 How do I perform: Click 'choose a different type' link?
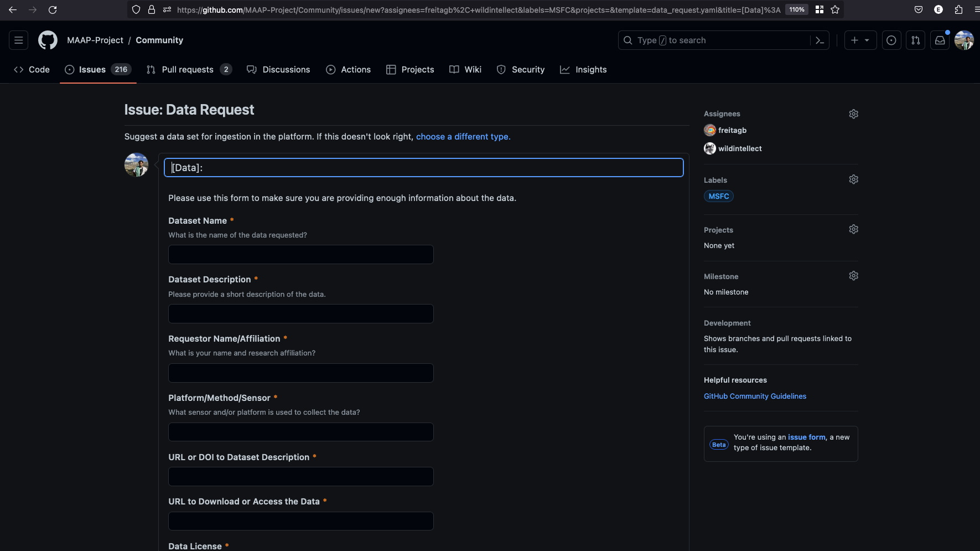[x=463, y=137]
